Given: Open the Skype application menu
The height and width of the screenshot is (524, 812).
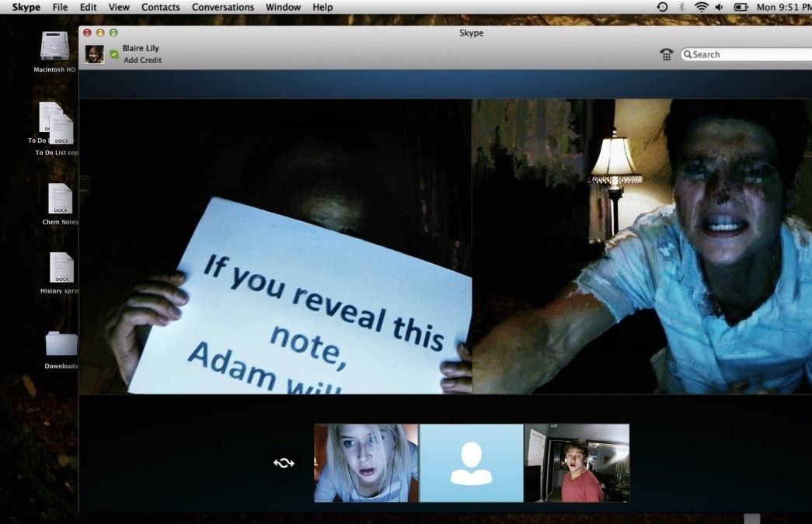Looking at the screenshot, I should pos(26,7).
